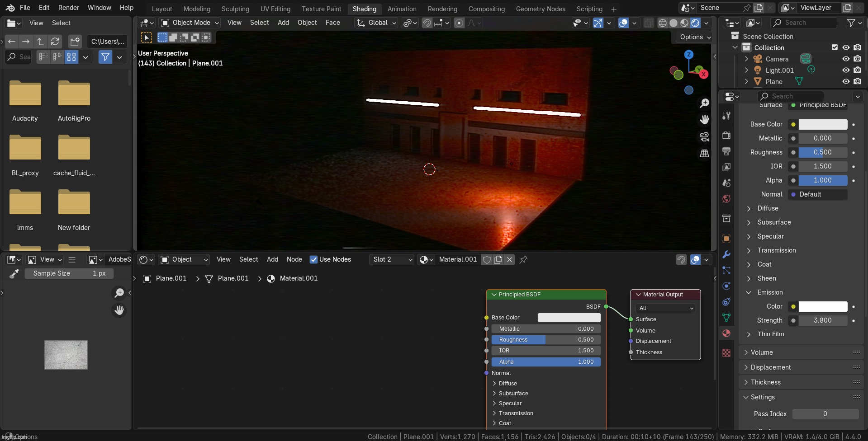Toggle the Use Nodes checkbox
Image resolution: width=868 pixels, height=441 pixels.
[x=313, y=259]
